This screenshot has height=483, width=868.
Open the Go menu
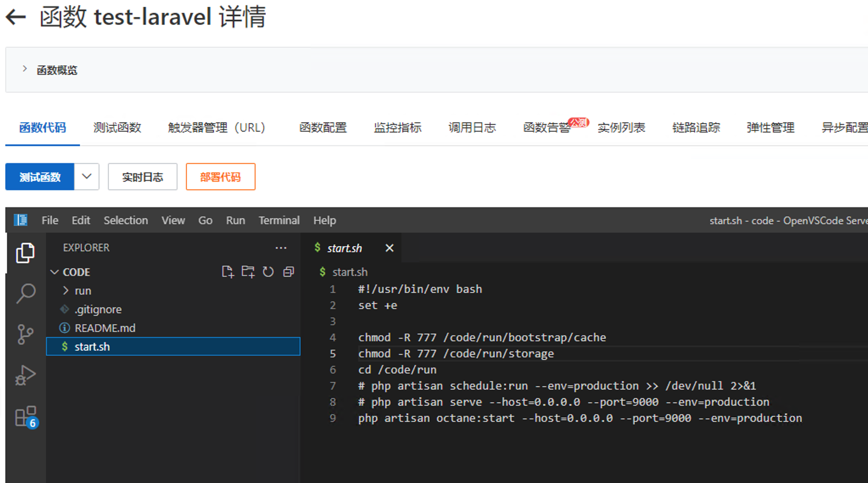point(205,220)
